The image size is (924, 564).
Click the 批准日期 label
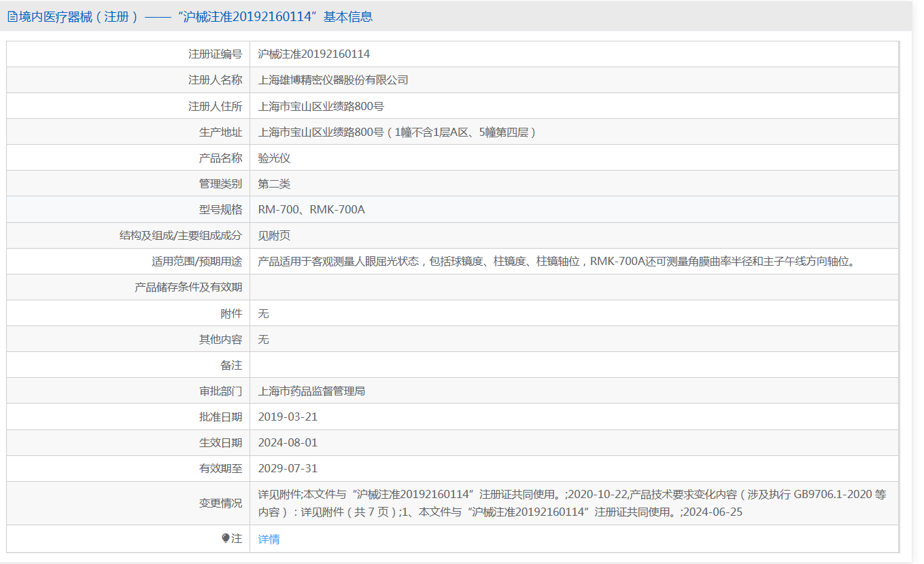220,417
